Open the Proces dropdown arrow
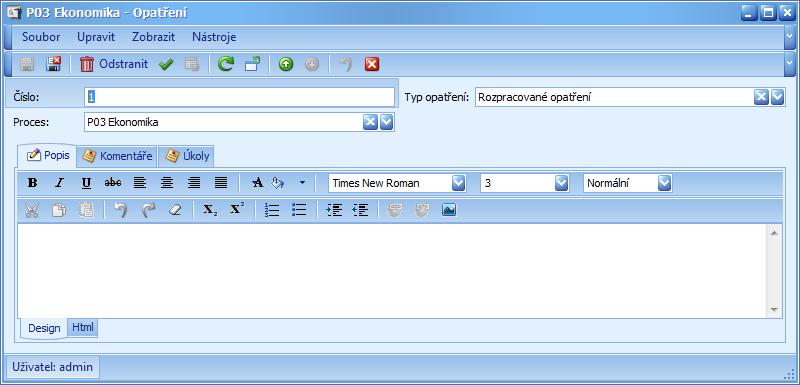The width and height of the screenshot is (800, 385). [386, 122]
